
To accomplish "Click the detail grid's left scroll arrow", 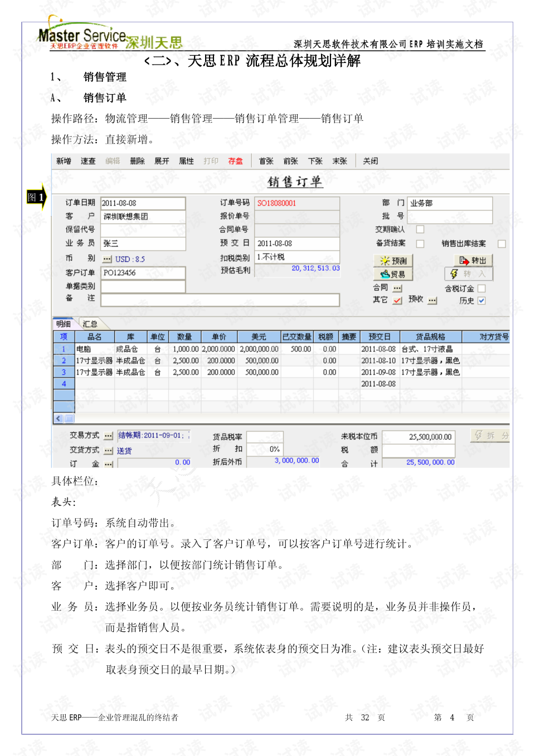I will (57, 417).
